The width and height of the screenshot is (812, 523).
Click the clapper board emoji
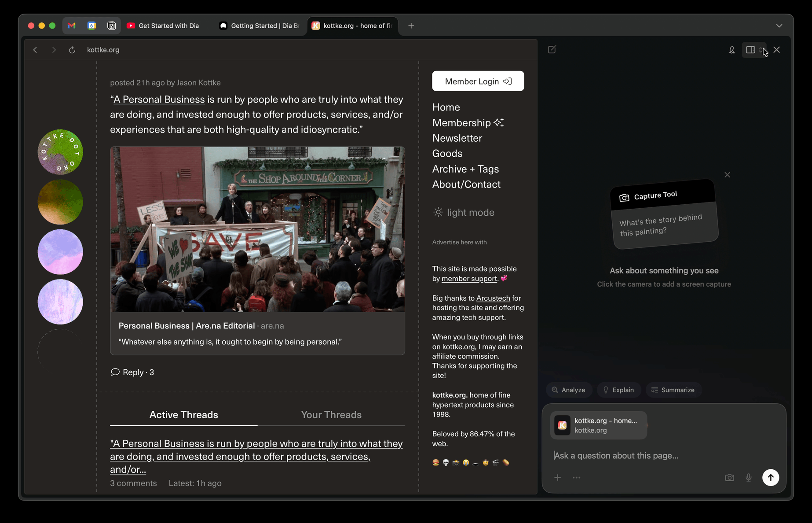tap(496, 462)
